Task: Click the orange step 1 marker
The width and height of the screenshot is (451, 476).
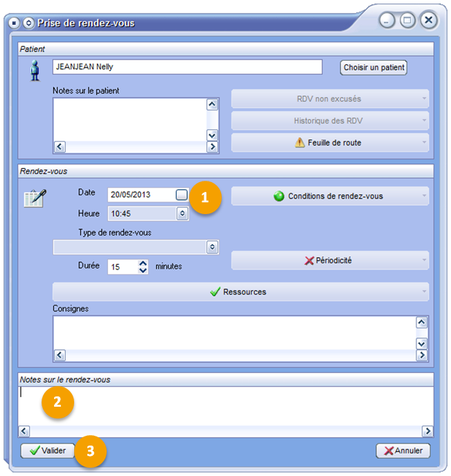Action: (204, 197)
